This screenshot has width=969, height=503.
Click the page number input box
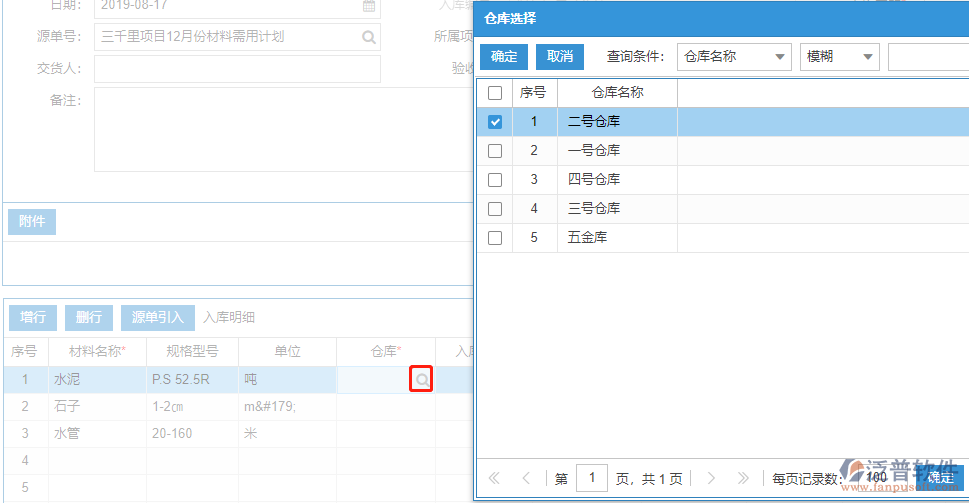tap(591, 478)
